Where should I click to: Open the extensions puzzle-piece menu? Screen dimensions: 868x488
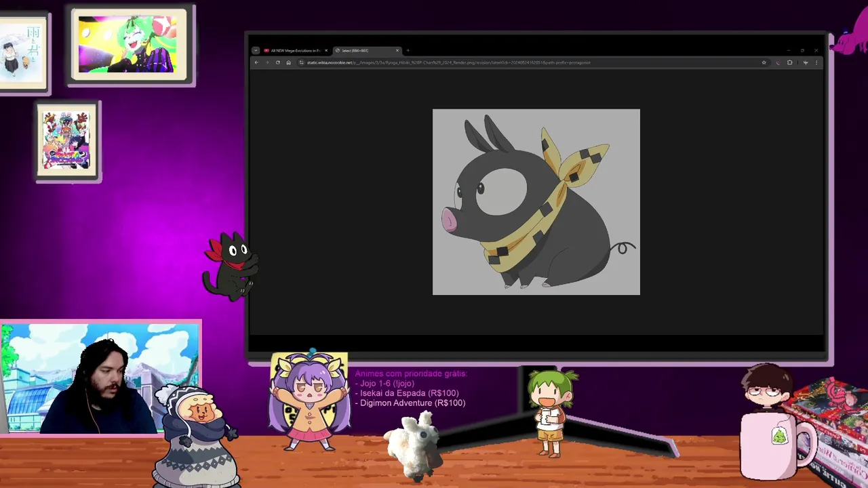(x=789, y=62)
